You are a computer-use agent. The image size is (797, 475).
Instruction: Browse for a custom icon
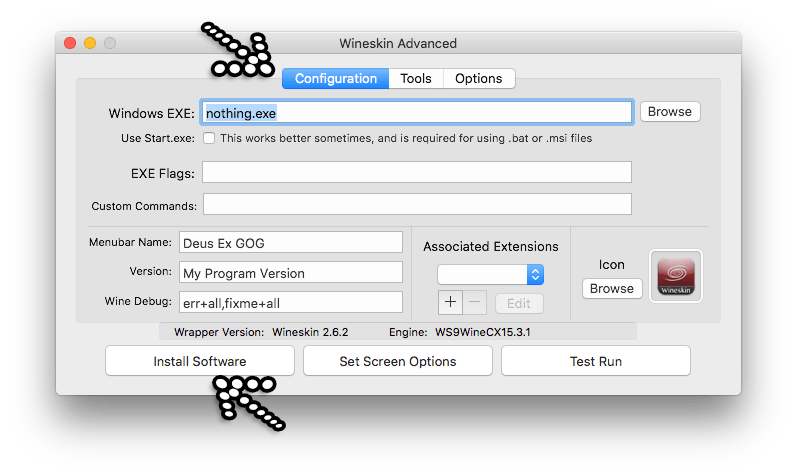pyautogui.click(x=612, y=289)
